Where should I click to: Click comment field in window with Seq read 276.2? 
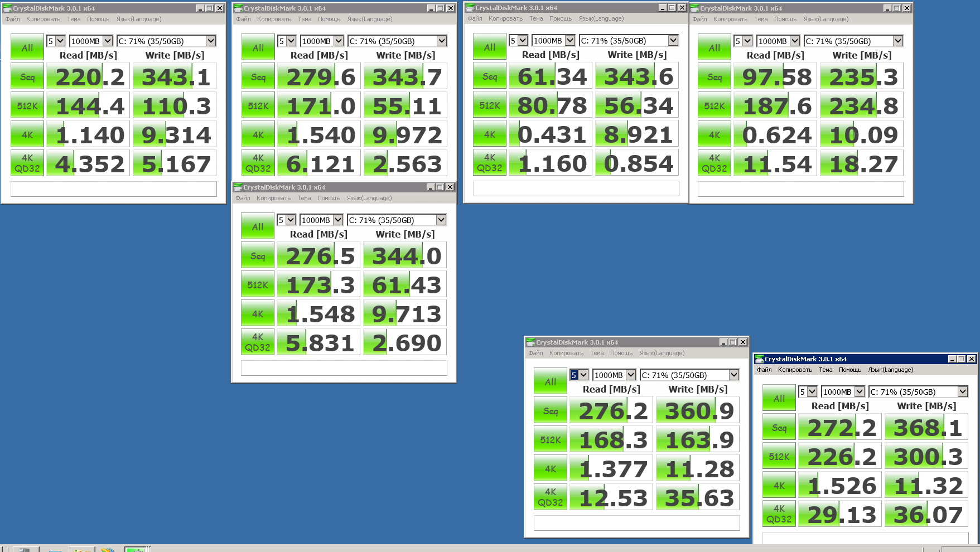point(637,523)
